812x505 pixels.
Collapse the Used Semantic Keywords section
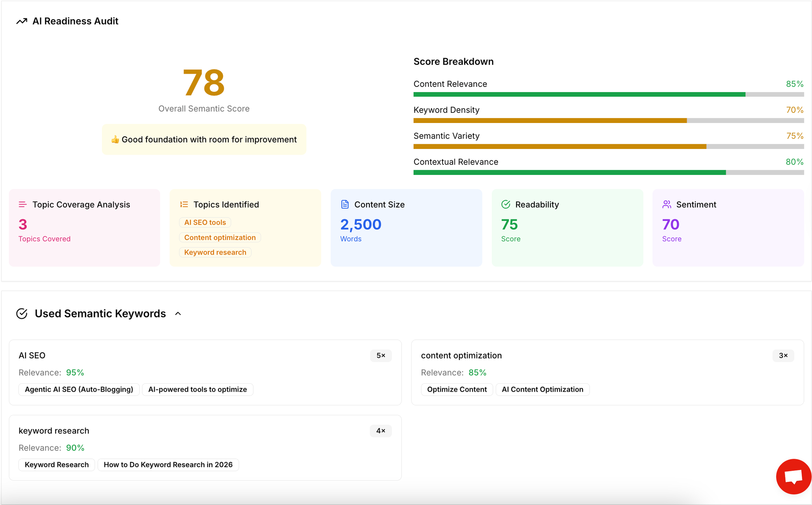pos(178,313)
